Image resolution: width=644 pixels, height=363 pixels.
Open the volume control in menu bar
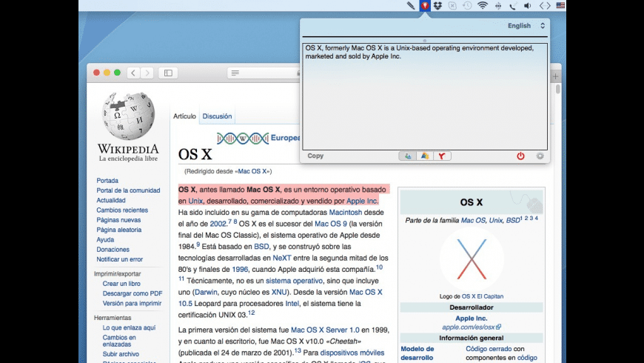pos(528,6)
